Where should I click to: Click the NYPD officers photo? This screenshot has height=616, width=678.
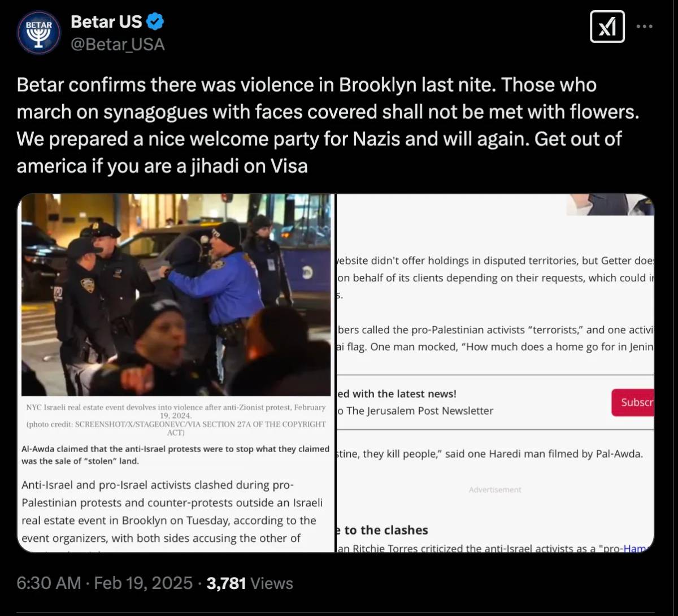click(176, 294)
